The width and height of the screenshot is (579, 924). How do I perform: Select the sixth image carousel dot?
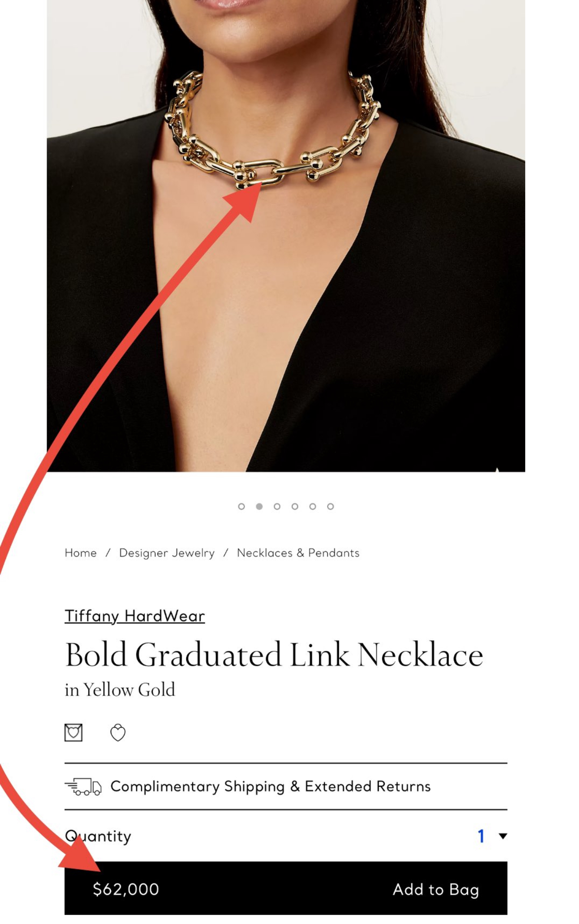click(330, 507)
